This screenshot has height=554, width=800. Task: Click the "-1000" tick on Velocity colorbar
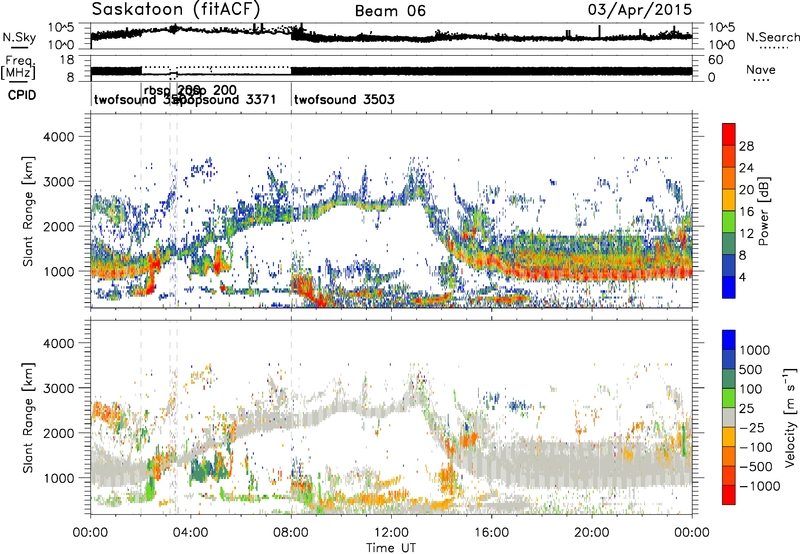[x=760, y=486]
